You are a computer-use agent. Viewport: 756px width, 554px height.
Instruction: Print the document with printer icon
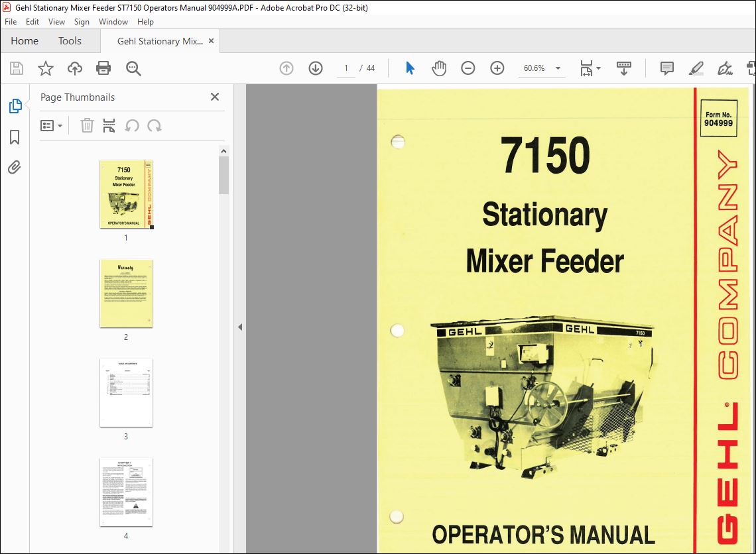point(103,68)
